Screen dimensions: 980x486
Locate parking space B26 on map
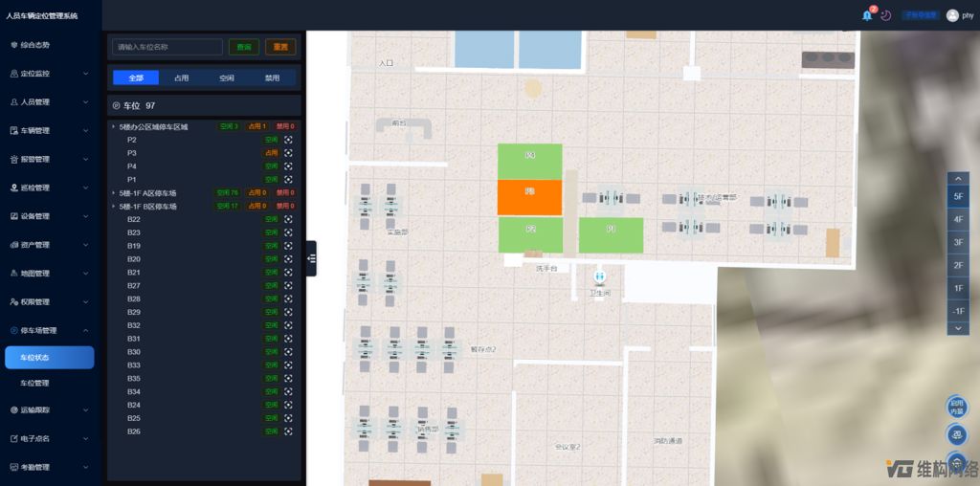click(288, 431)
